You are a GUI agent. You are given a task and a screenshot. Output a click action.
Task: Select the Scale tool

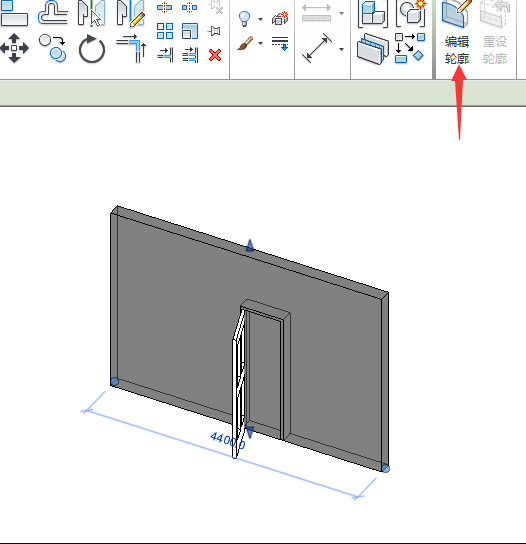[x=190, y=31]
